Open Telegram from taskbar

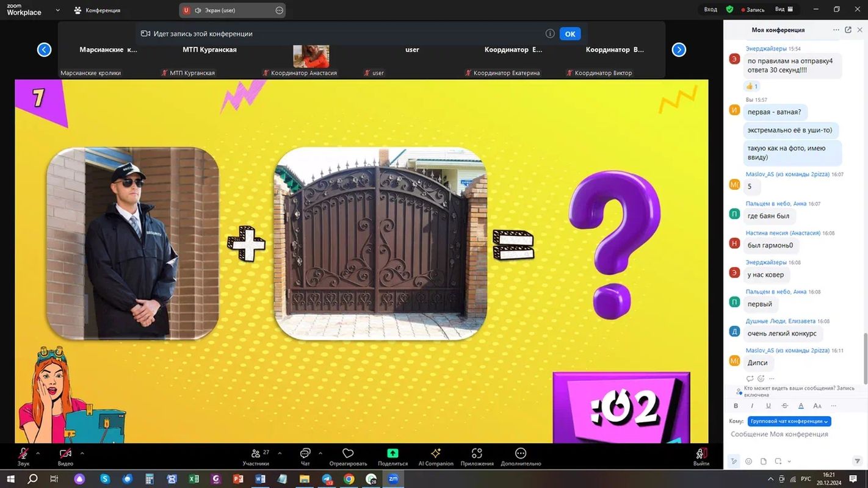pos(327,479)
